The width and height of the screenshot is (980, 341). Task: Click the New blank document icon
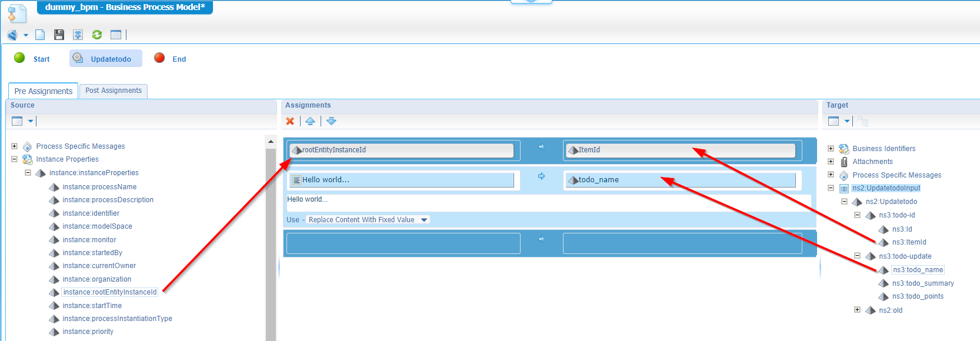pyautogui.click(x=40, y=35)
